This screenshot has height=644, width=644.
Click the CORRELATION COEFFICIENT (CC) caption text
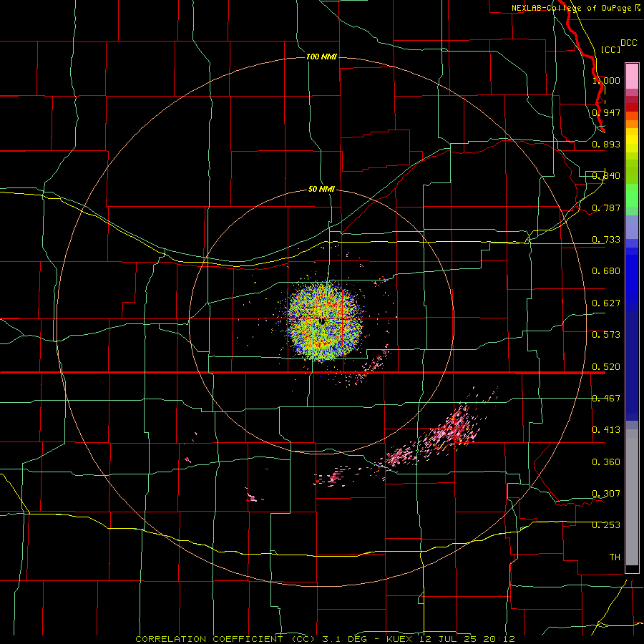(225, 639)
